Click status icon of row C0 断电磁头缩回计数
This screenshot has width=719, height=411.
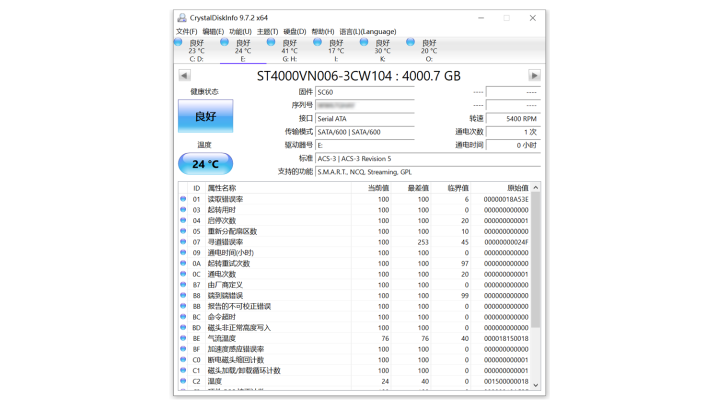pyautogui.click(x=183, y=360)
